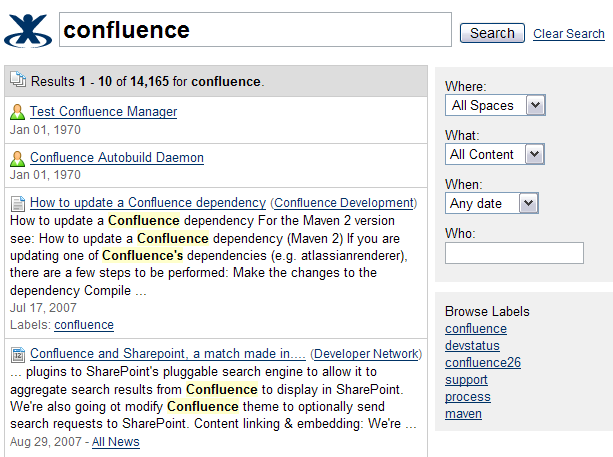Open the Developer Network space link

click(x=366, y=354)
